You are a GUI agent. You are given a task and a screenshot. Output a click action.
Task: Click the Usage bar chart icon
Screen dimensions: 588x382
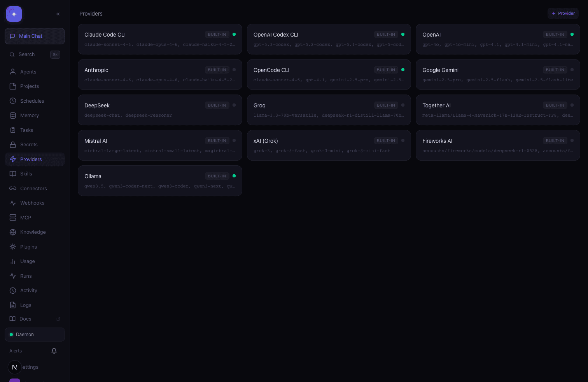13,261
